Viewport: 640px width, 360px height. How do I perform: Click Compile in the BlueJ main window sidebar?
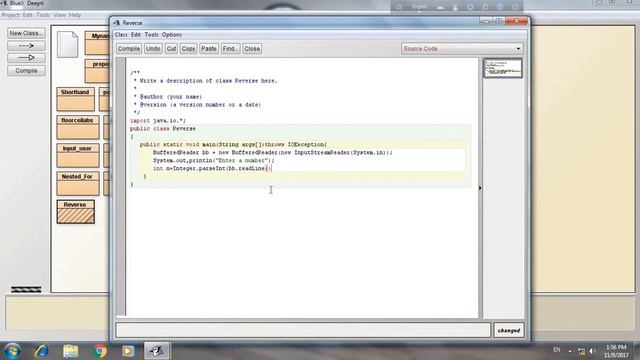(x=26, y=71)
